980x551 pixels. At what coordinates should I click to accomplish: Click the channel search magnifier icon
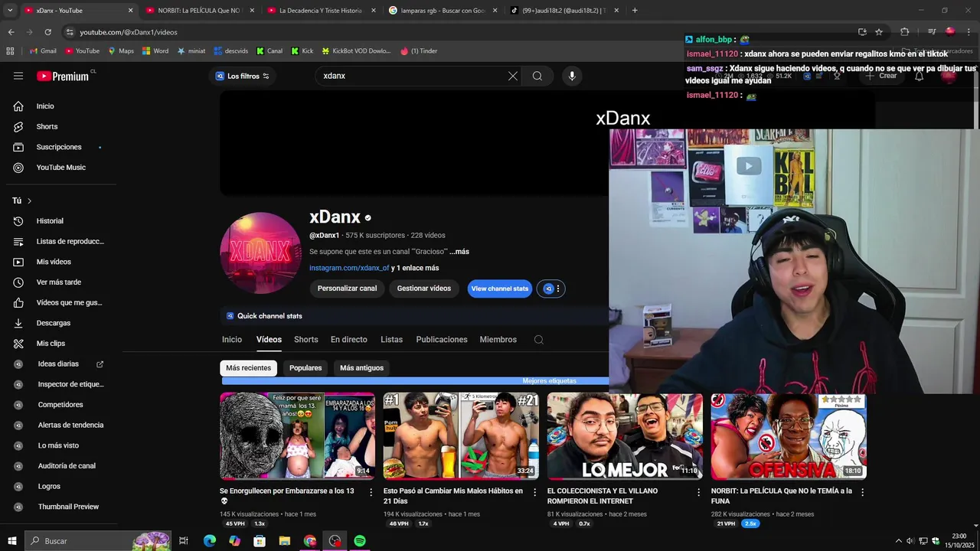[x=539, y=340]
